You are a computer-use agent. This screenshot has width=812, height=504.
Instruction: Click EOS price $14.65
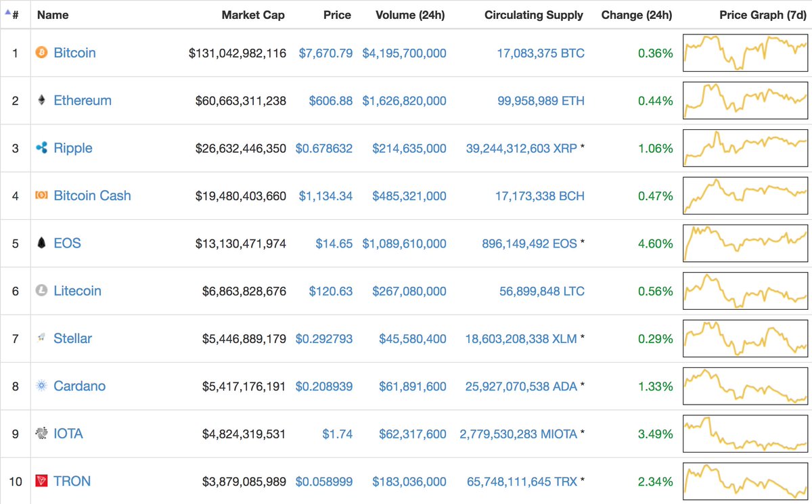click(334, 244)
